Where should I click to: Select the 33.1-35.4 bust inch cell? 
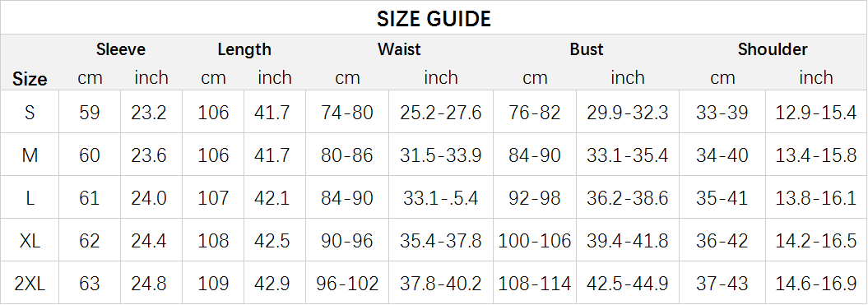[x=627, y=155]
